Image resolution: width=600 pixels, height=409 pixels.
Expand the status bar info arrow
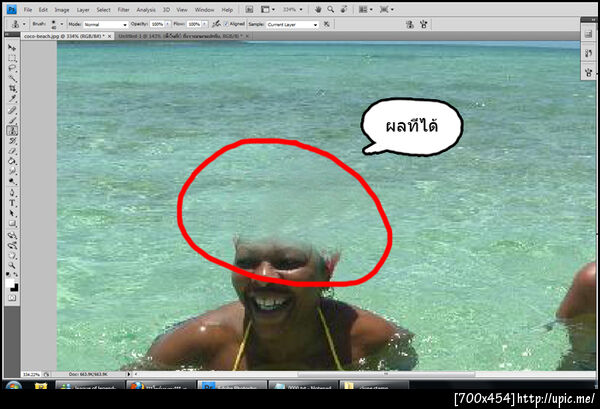point(129,374)
